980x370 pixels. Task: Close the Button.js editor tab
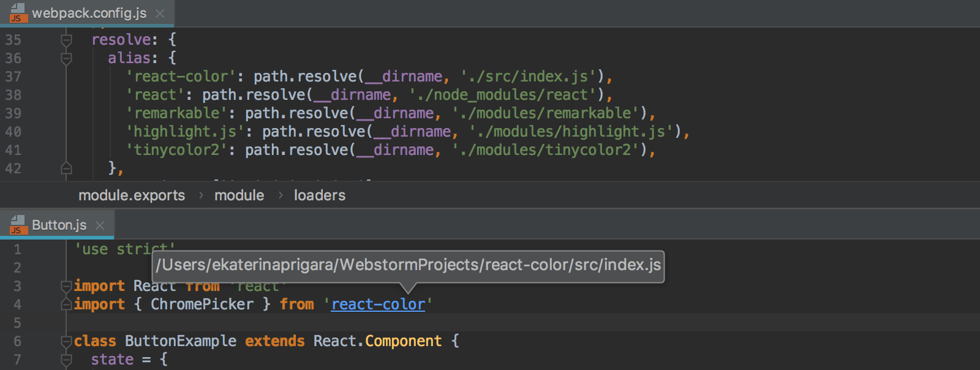click(100, 225)
